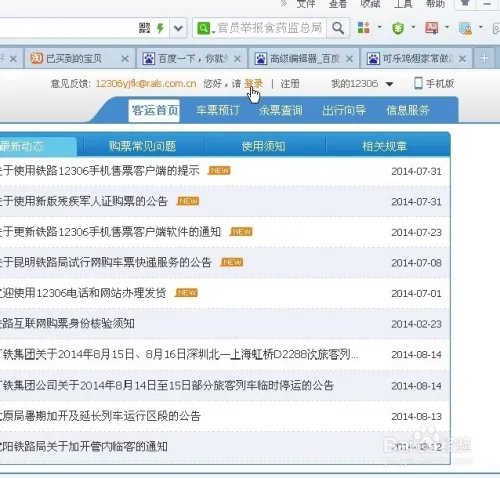Click the red ad-block toolbar icon
Image resolution: width=500 pixels, height=478 pixels.
[x=432, y=28]
